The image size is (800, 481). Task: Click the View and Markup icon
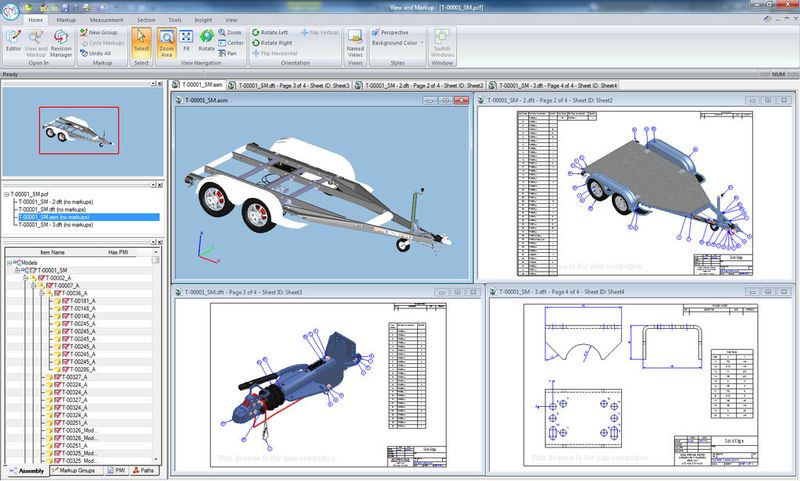coord(36,37)
